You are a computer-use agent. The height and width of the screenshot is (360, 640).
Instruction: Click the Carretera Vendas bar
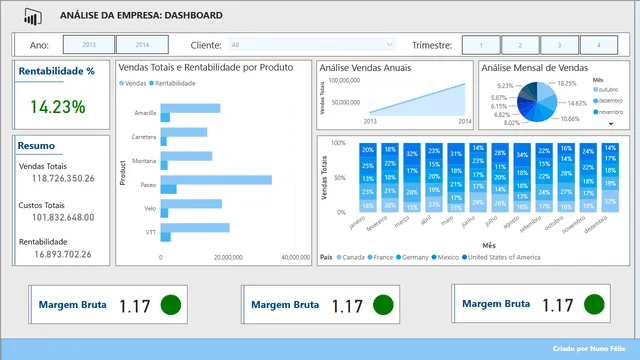tap(184, 132)
